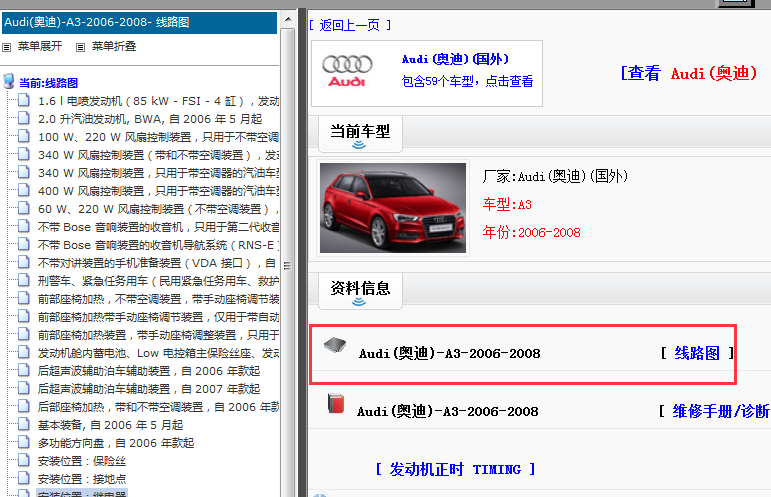Open 后超声波辅助泊车辅助装置，自 2007 年款起
The height and width of the screenshot is (497, 771).
pyautogui.click(x=149, y=389)
